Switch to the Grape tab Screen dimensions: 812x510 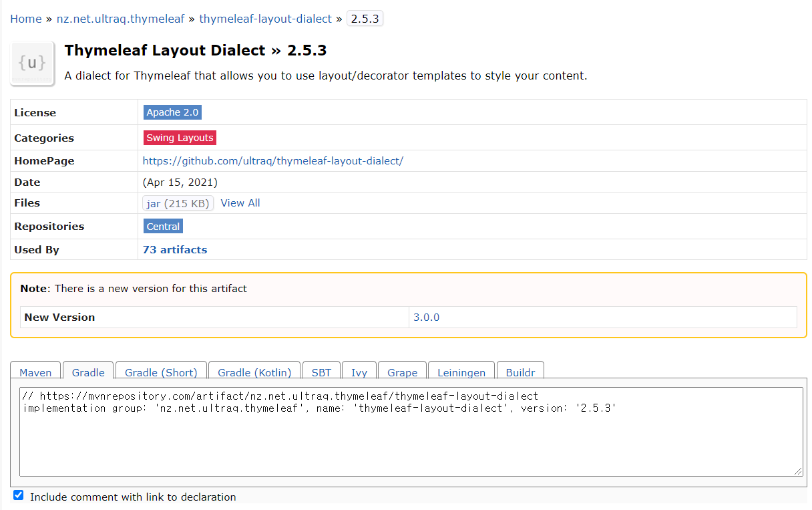tap(403, 372)
